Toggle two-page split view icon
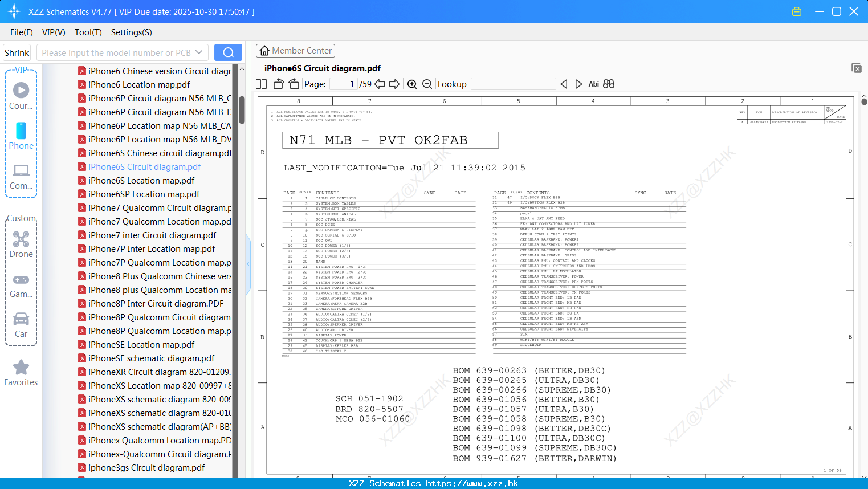The height and width of the screenshot is (489, 868). [261, 84]
